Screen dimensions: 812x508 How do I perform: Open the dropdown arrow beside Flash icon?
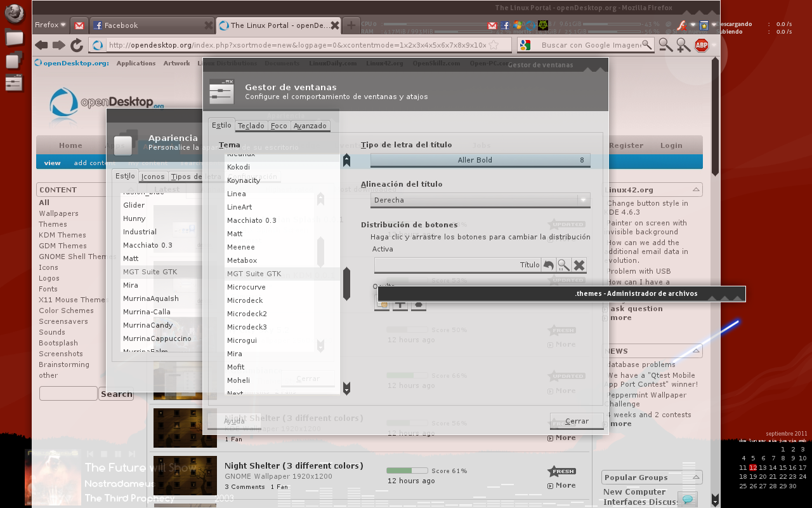[693, 25]
